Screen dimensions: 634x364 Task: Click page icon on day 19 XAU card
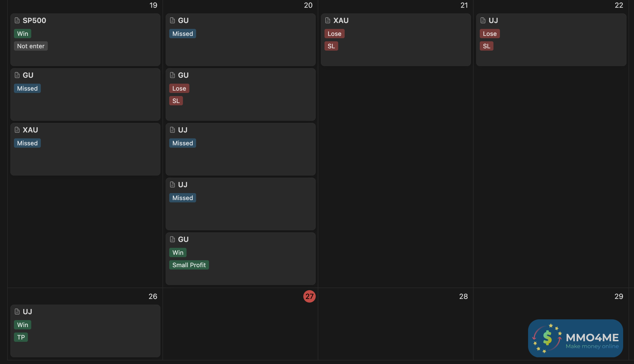click(17, 130)
